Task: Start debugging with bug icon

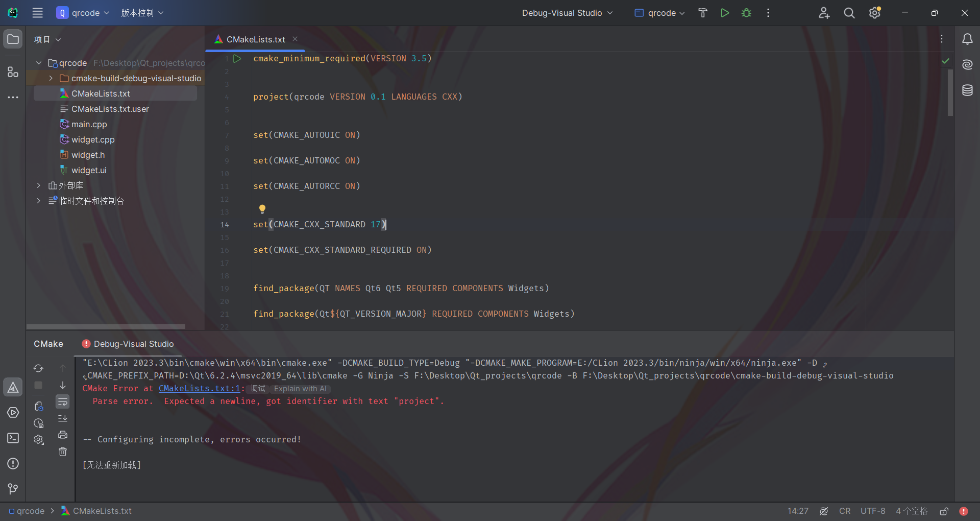Action: (747, 13)
